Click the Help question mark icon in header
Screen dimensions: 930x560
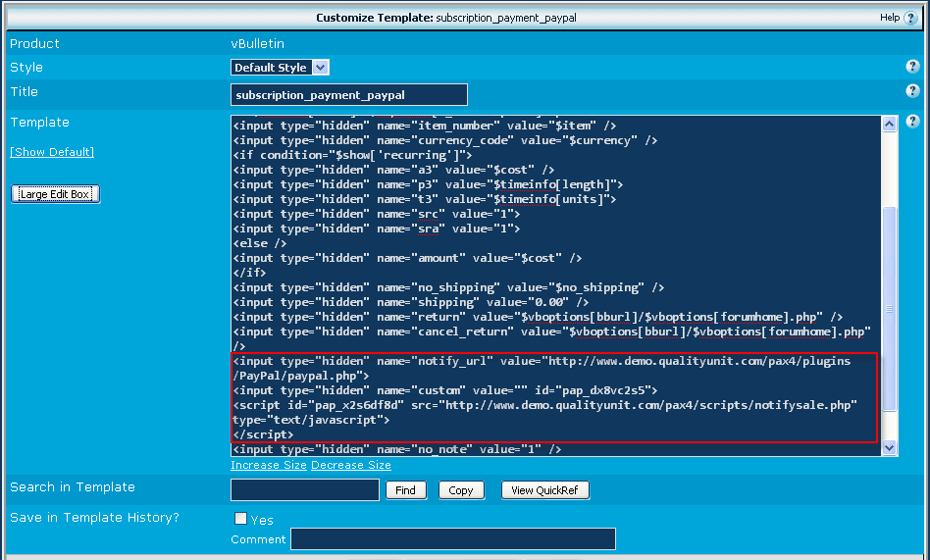[909, 19]
